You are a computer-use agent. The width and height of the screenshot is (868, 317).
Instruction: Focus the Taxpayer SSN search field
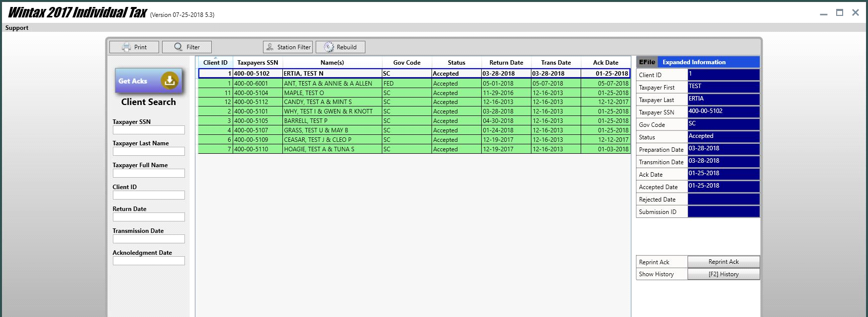pyautogui.click(x=149, y=130)
